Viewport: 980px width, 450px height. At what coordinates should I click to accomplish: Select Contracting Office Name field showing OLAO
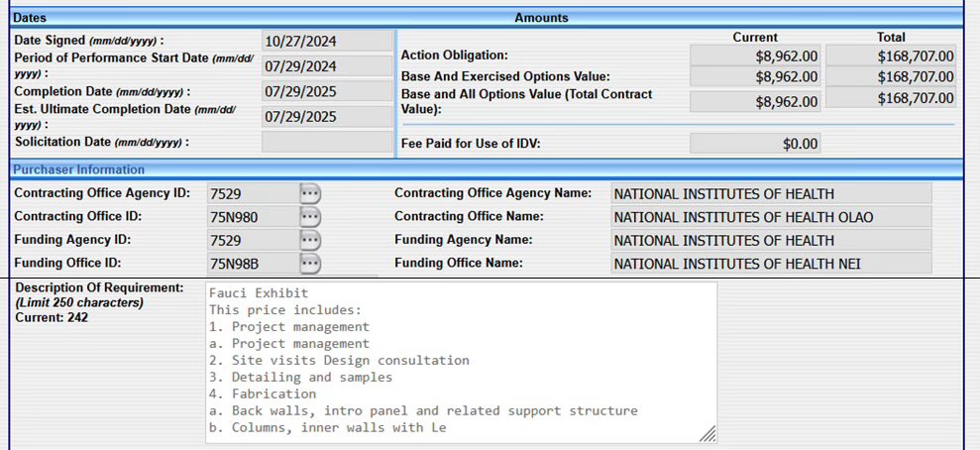tap(771, 217)
